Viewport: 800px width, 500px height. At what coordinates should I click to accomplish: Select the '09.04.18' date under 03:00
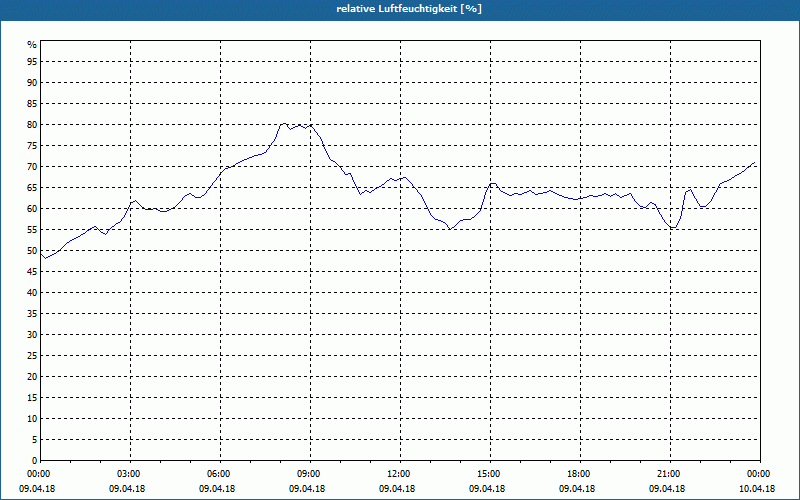pyautogui.click(x=127, y=489)
